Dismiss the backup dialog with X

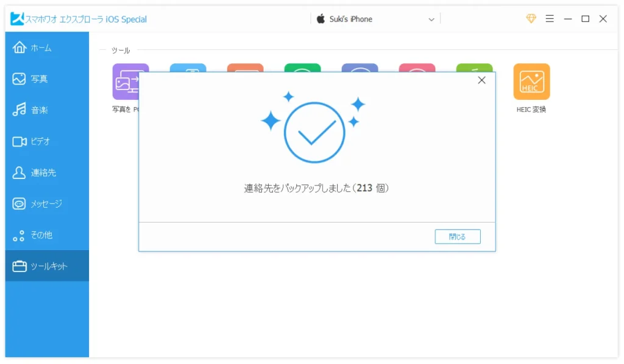[481, 80]
